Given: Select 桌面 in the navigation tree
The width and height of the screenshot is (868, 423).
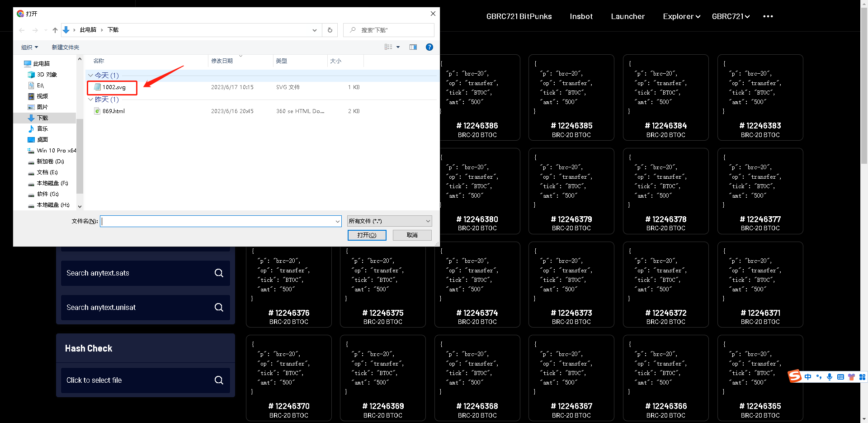Looking at the screenshot, I should click(42, 140).
